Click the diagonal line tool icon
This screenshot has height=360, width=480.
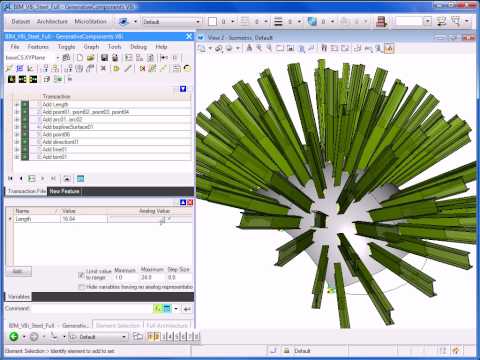click(x=128, y=68)
